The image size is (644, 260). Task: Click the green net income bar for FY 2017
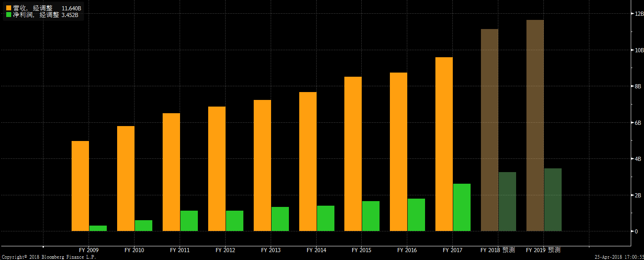pos(462,207)
